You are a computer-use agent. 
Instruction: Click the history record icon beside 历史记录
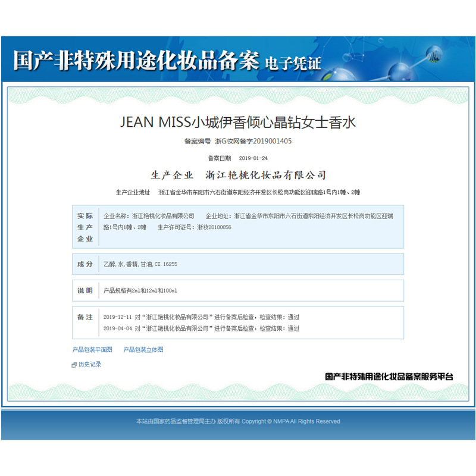pos(74,365)
